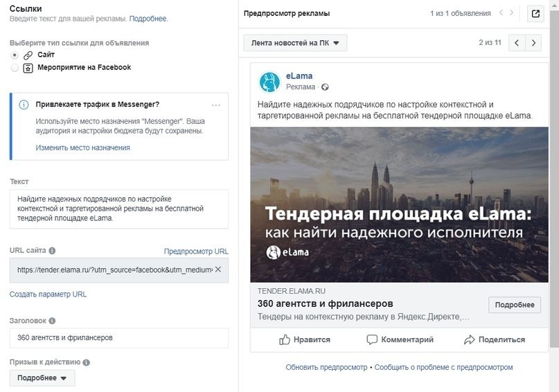Click info icon beside Призыв к действию
This screenshot has height=392, width=559.
pyautogui.click(x=87, y=362)
